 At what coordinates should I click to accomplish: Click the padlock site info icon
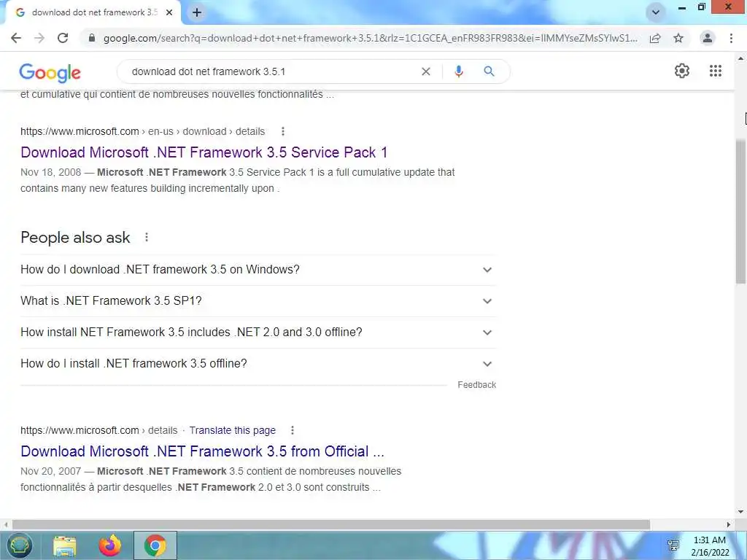92,38
